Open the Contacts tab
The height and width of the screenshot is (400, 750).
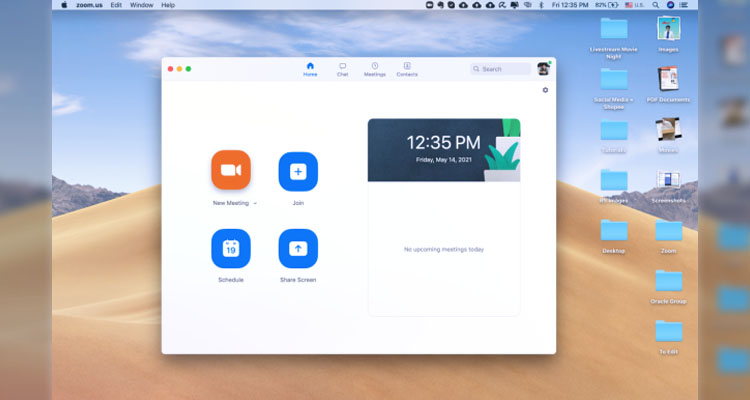pyautogui.click(x=407, y=69)
